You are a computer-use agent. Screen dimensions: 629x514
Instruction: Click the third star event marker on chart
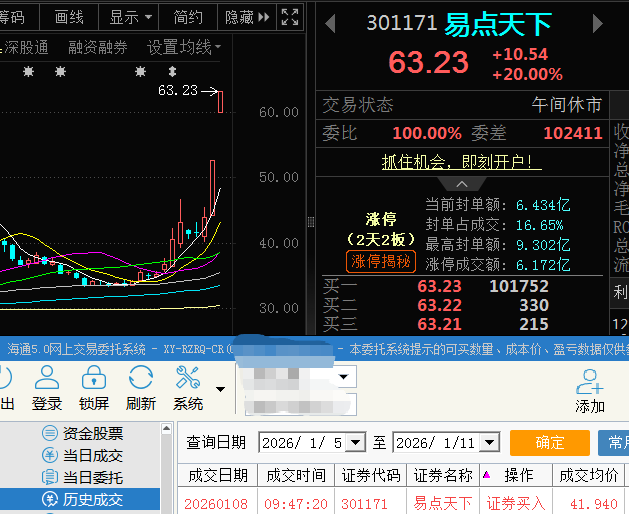[x=140, y=72]
